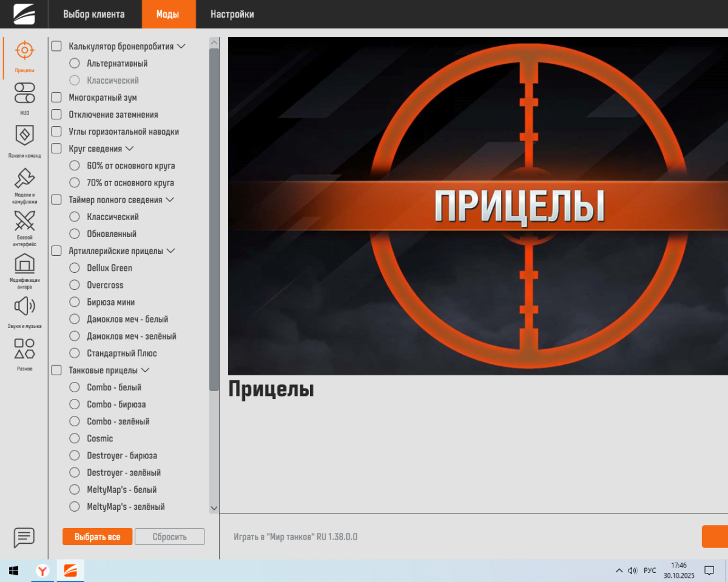Enable Таймер полного сведения checkbox
This screenshot has height=582, width=728.
(56, 199)
